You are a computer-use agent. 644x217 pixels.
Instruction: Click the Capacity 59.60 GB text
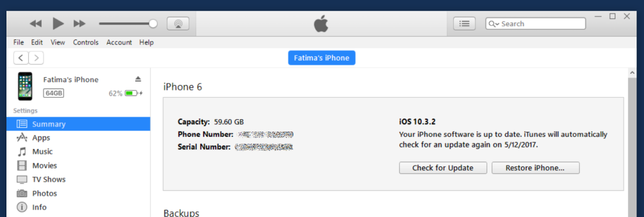coord(211,121)
